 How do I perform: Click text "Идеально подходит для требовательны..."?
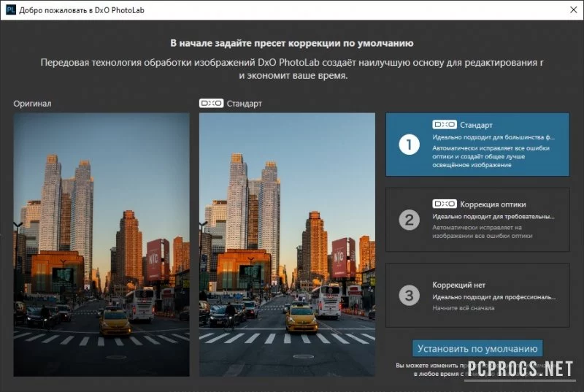(493, 216)
